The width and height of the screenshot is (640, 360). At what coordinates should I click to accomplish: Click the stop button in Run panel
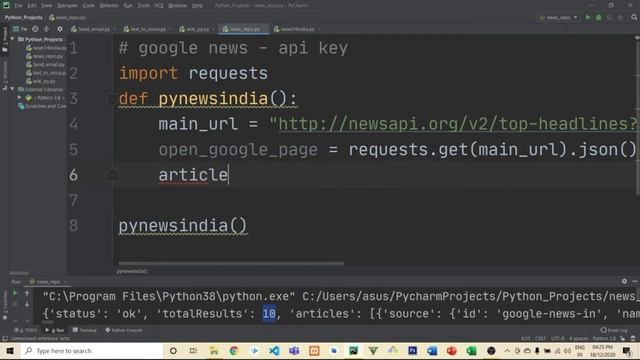[15, 304]
